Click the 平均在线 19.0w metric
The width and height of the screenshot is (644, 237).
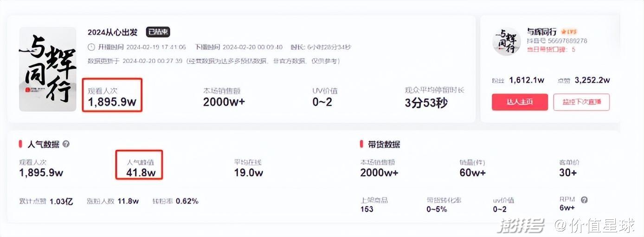tap(248, 168)
